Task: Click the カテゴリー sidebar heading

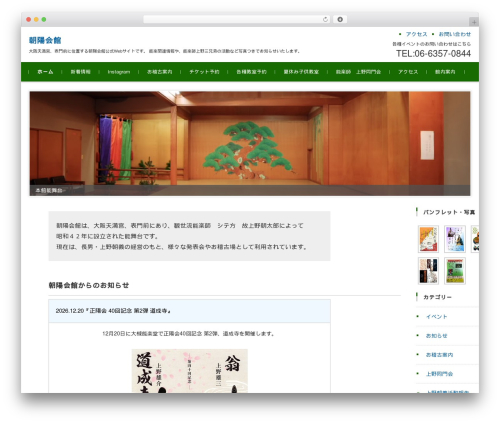Action: [437, 297]
